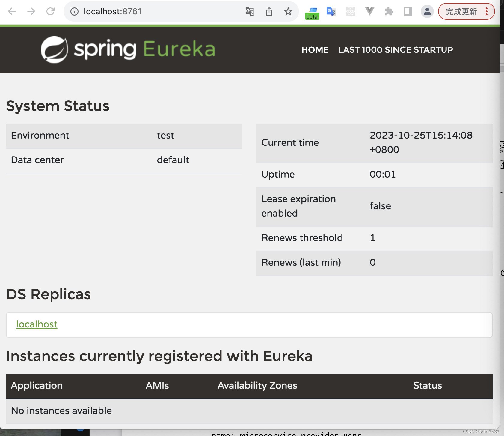Open the Google Translate extension

coord(331,12)
